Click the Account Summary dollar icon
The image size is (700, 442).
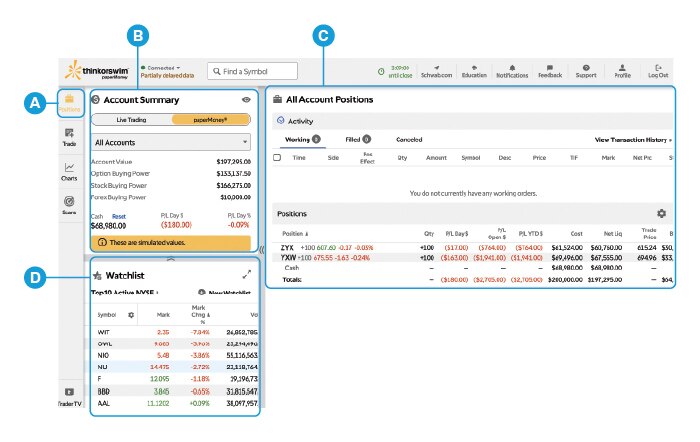coord(96,100)
